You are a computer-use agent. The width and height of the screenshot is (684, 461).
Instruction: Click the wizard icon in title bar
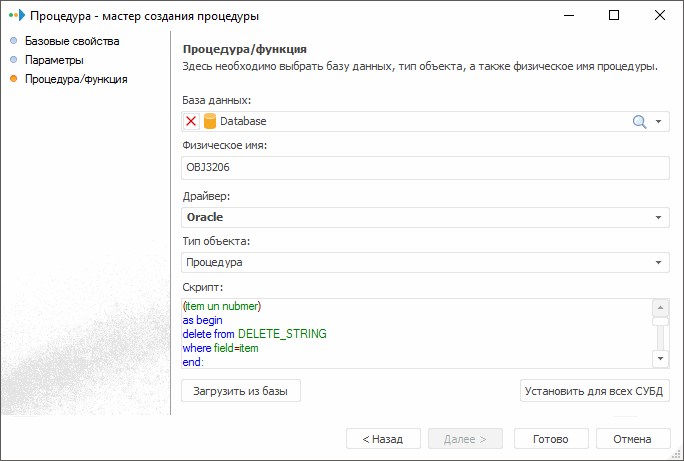click(15, 16)
